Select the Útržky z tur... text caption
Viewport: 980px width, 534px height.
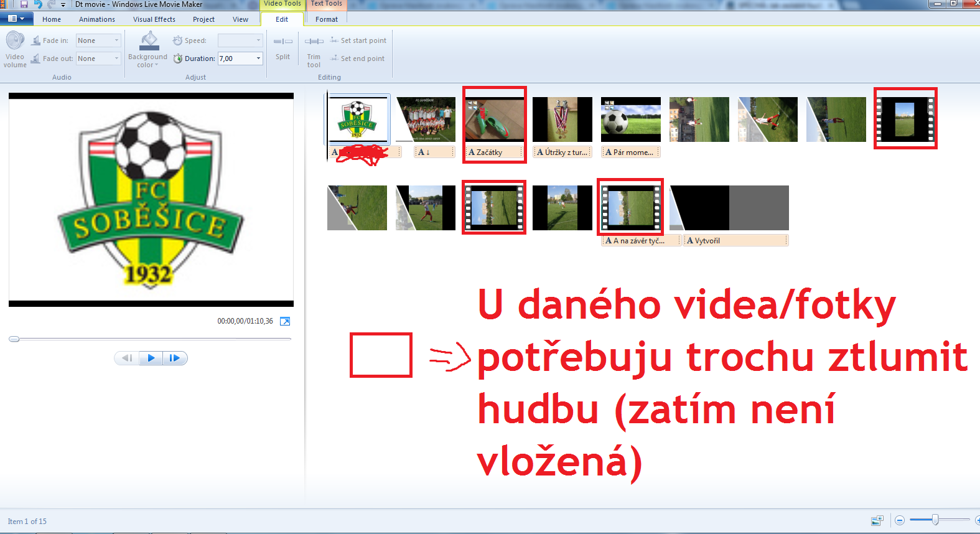click(x=562, y=152)
